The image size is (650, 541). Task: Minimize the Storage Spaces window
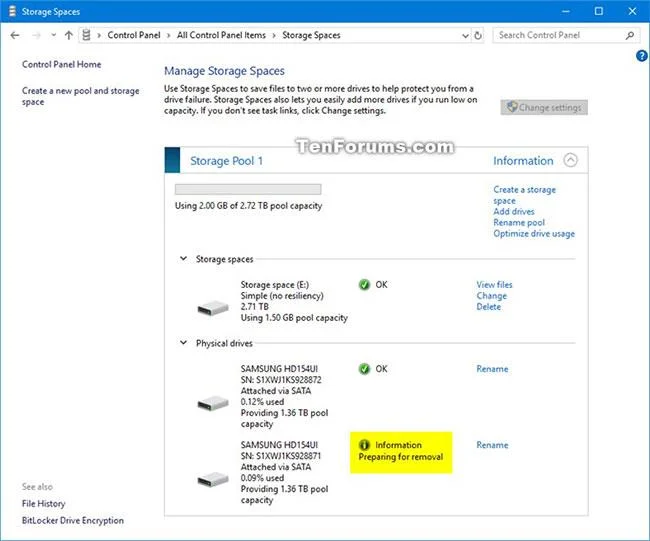565,11
